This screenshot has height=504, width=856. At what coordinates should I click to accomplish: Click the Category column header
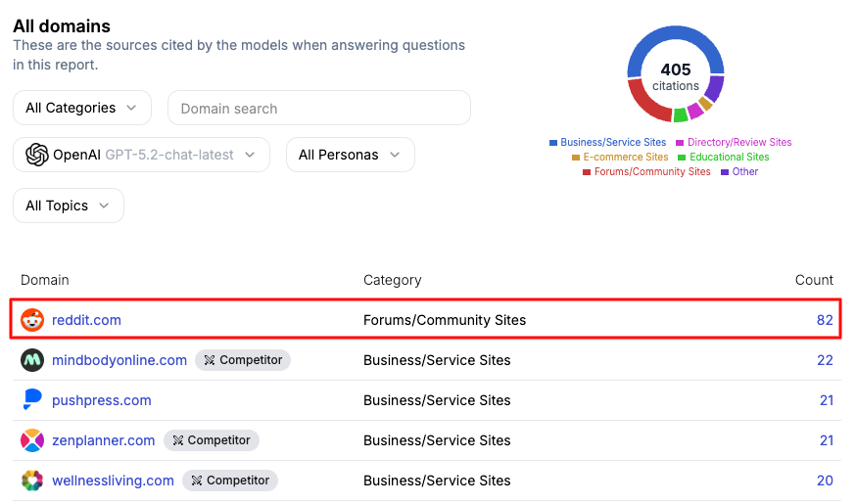pyautogui.click(x=393, y=280)
